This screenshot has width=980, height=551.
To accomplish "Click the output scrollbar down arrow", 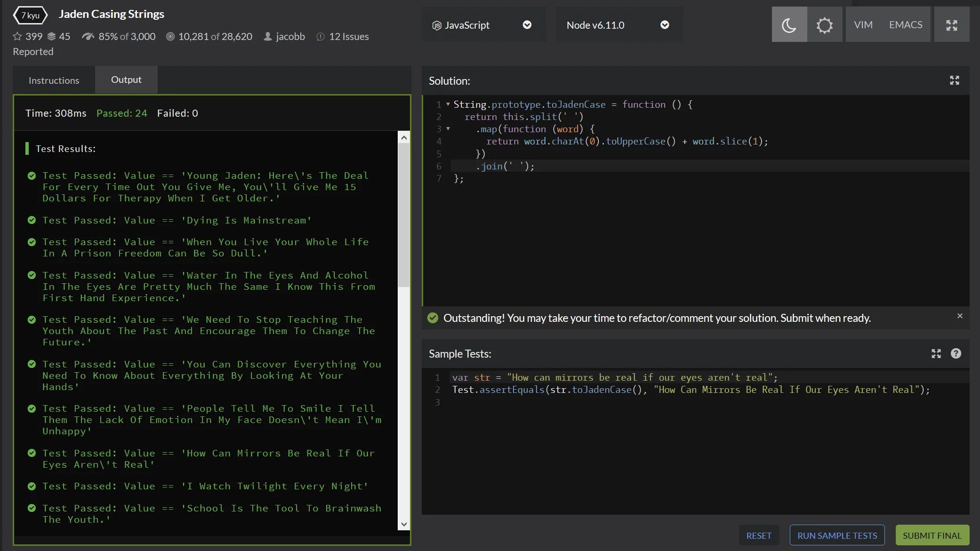I will coord(403,524).
